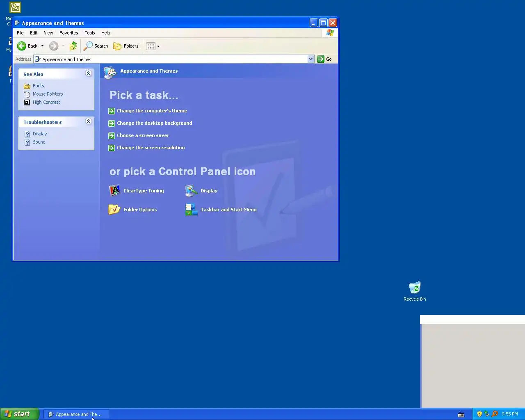525x420 pixels.
Task: Click the Mouse Pointers icon in See Also
Action: (x=27, y=94)
